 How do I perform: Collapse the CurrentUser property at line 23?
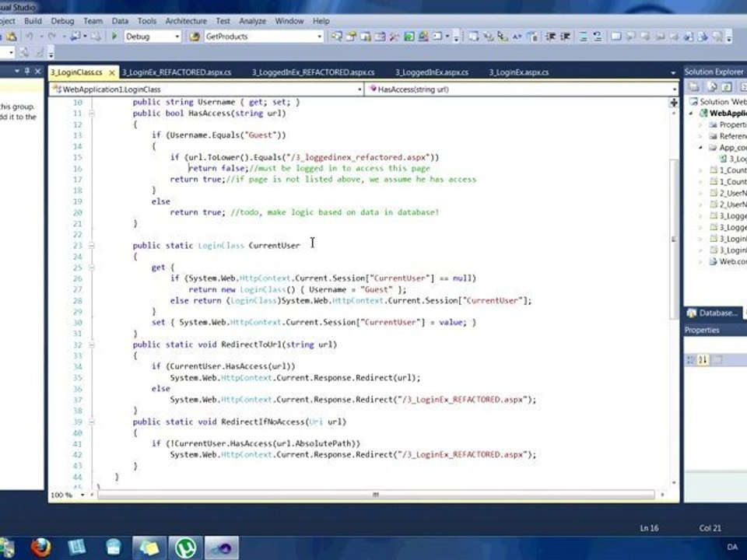(x=91, y=246)
